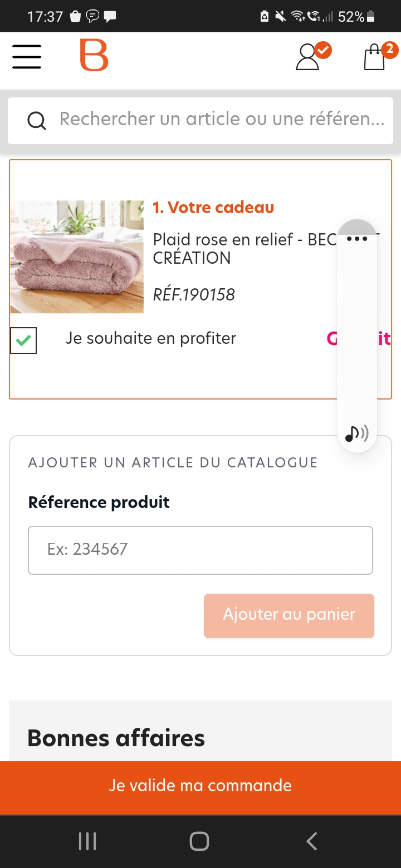Open the pink plaid product thumbnail
The width and height of the screenshot is (401, 868).
point(77,257)
